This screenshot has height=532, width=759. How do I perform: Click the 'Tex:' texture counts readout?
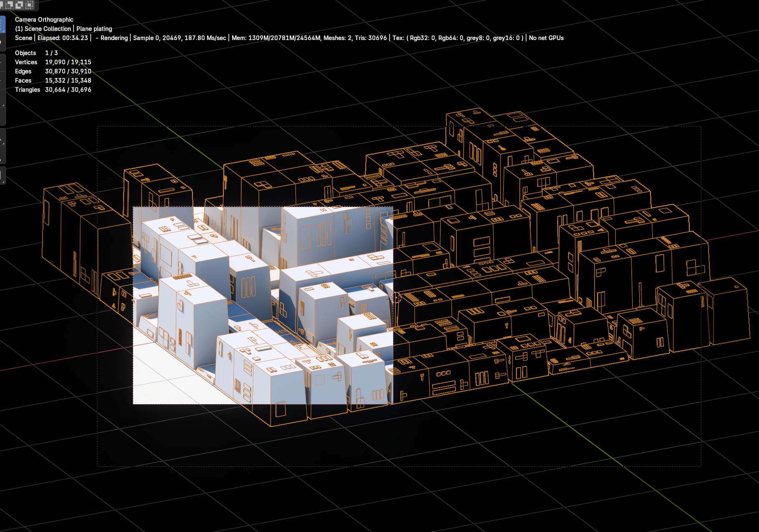coord(458,38)
